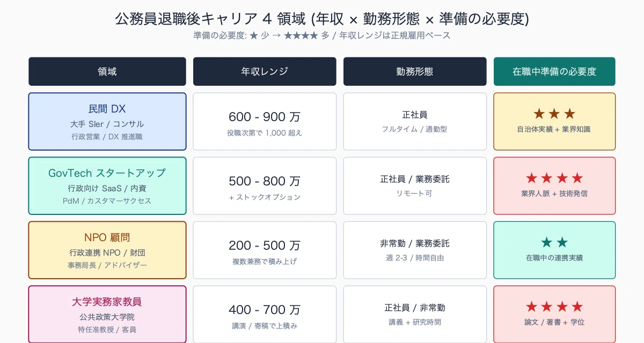Click the 200 - 500 万 salary cell

point(265,250)
